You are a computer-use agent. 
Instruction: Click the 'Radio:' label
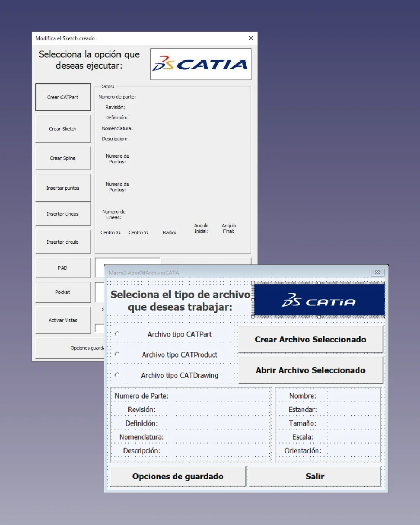pos(170,232)
